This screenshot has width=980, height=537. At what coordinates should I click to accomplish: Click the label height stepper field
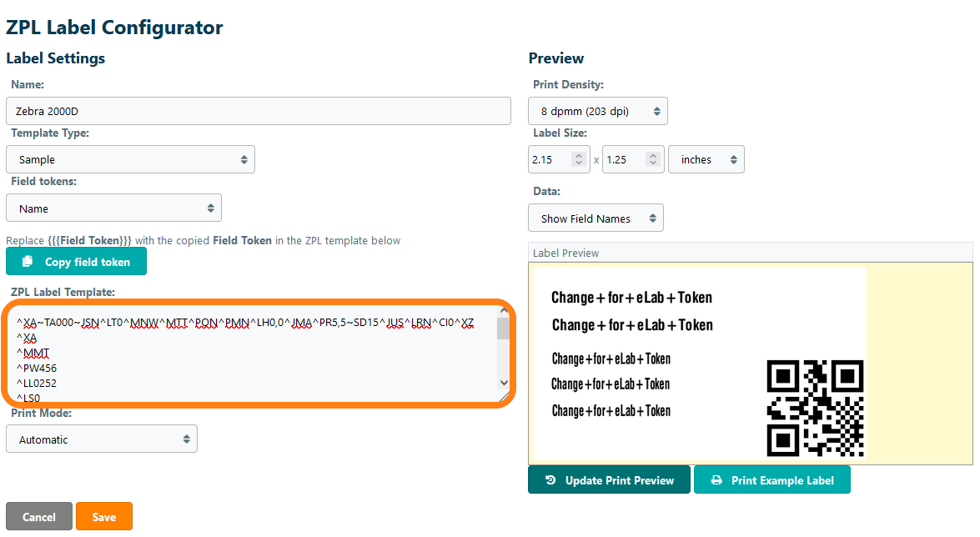pyautogui.click(x=624, y=159)
